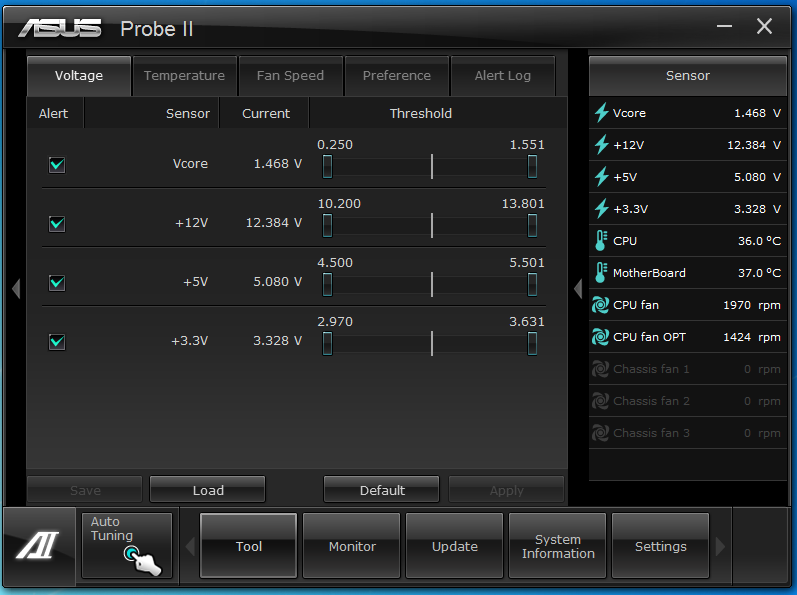Click +12V lower threshold slider handle
The height and width of the screenshot is (595, 797).
327,225
